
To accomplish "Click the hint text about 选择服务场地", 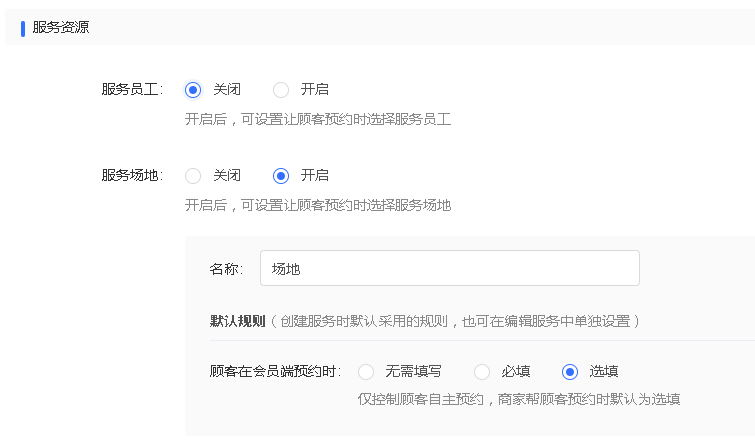I will (318, 206).
